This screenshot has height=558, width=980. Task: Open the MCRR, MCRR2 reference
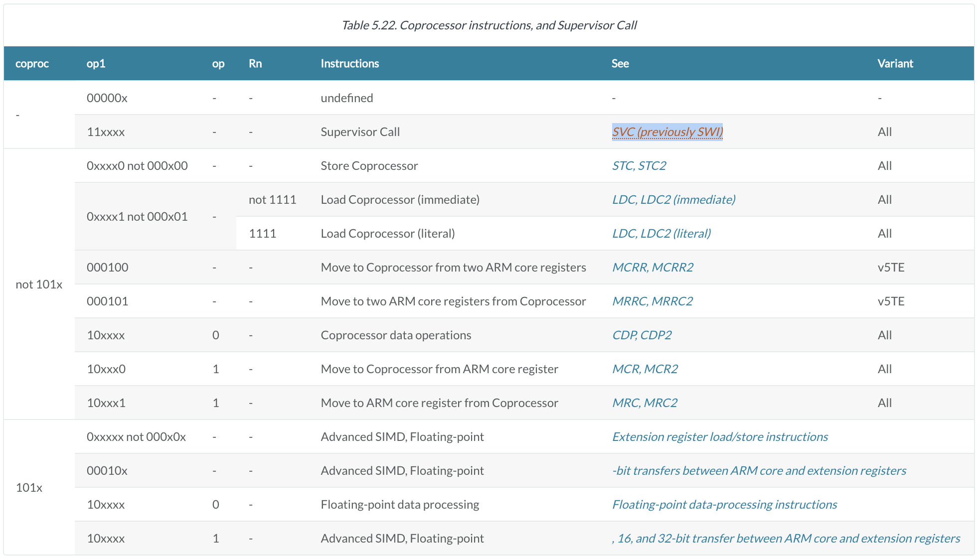click(x=653, y=268)
